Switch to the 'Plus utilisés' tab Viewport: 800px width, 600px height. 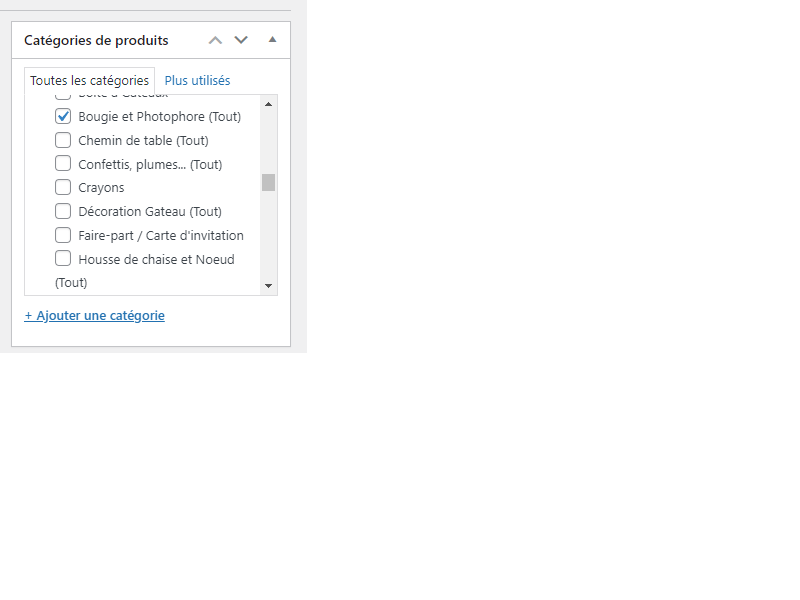click(x=197, y=80)
